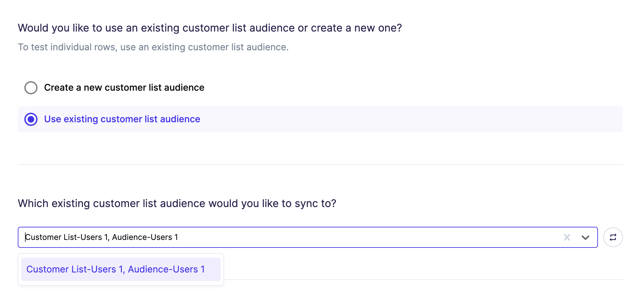Click 'Create a new customer list audience' label
Image resolution: width=644 pixels, height=305 pixels.
(124, 87)
